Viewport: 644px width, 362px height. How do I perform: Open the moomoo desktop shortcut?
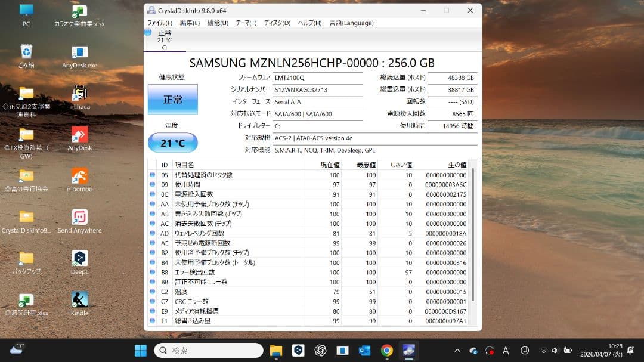pos(79,180)
